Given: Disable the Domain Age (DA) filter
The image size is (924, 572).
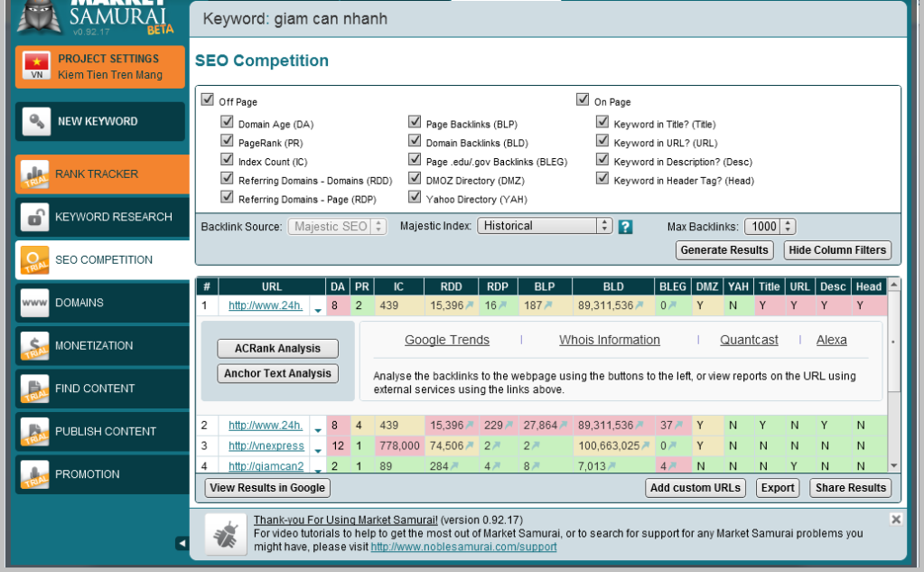Looking at the screenshot, I should [227, 121].
